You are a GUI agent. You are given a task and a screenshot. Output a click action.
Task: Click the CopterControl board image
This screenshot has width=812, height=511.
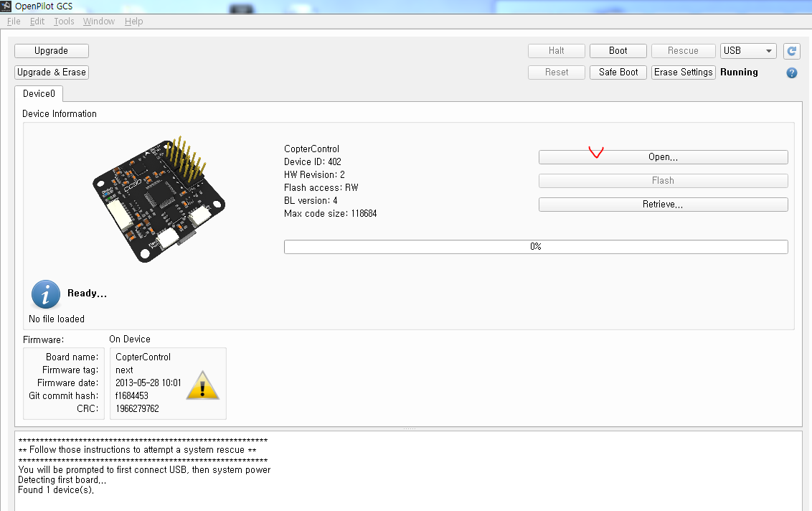pyautogui.click(x=159, y=200)
